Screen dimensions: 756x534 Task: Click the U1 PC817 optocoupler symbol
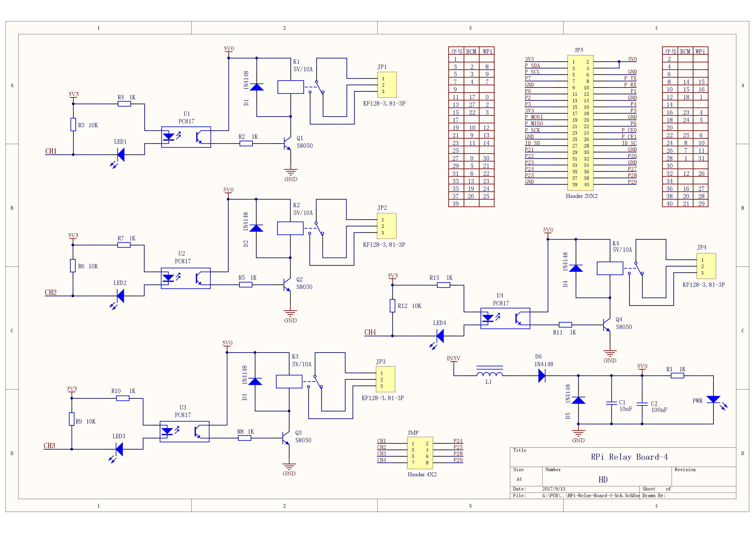coord(186,137)
